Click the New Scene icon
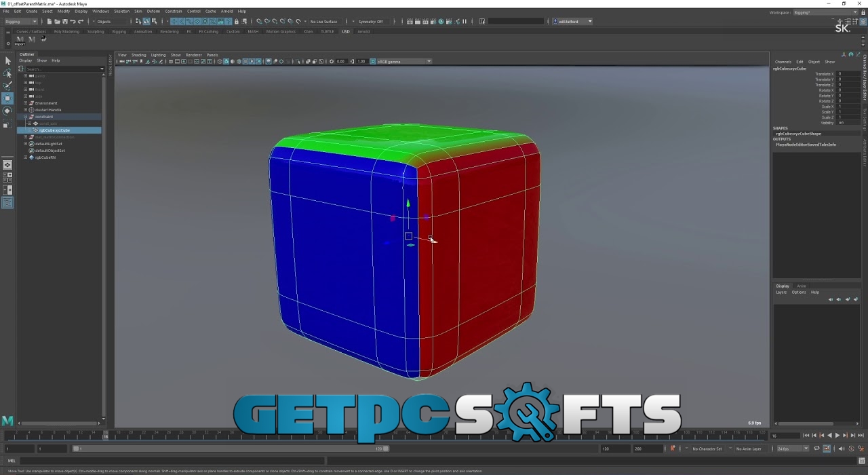Image resolution: width=868 pixels, height=475 pixels. click(50, 22)
